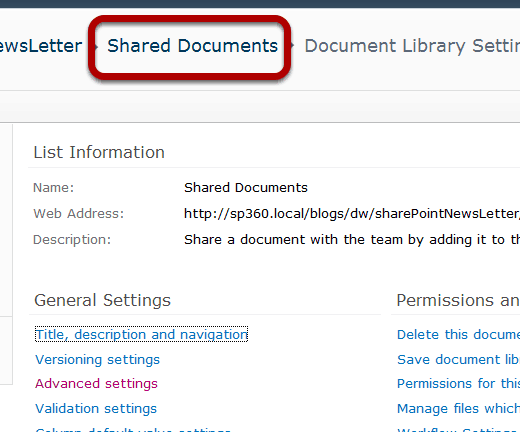This screenshot has height=432, width=520.
Task: Open Advanced settings link
Action: click(96, 384)
